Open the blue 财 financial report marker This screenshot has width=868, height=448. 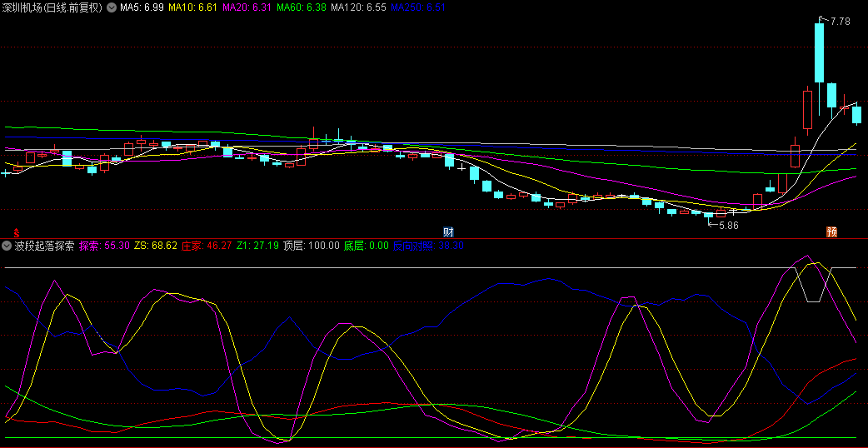point(448,231)
